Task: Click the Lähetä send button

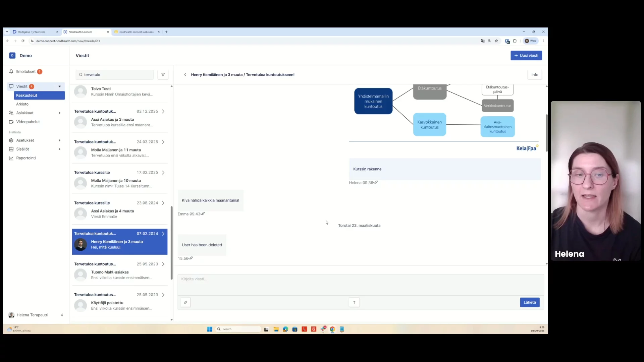Action: point(530,302)
